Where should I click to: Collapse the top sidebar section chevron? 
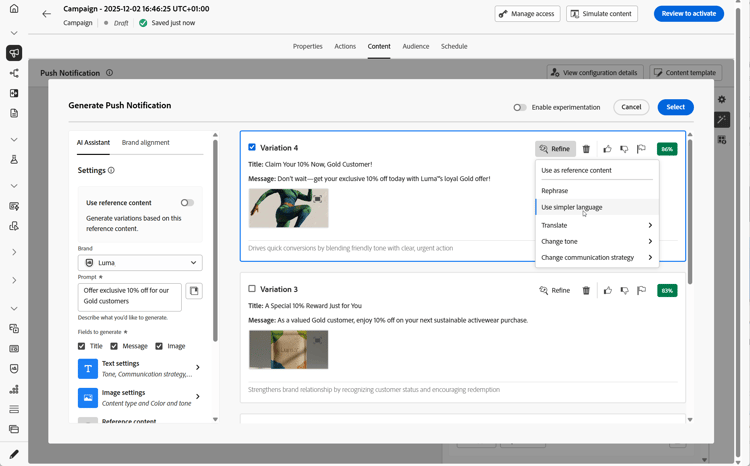point(14,33)
